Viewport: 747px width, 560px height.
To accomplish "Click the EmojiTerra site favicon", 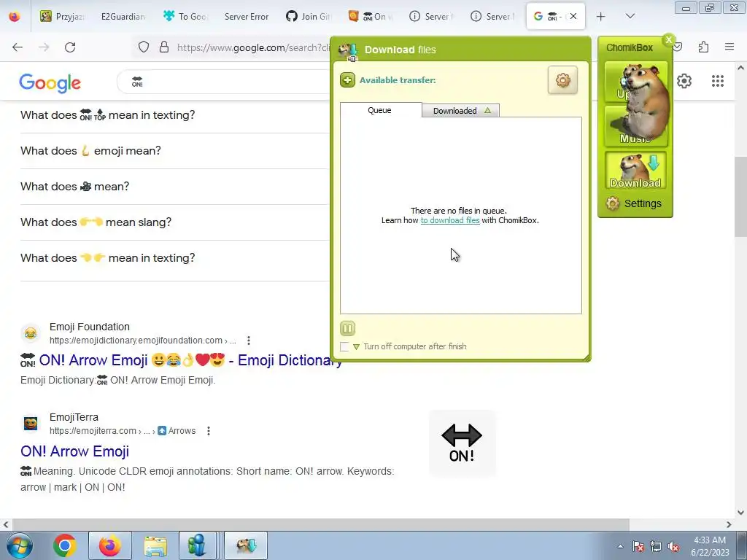I will 31,424.
